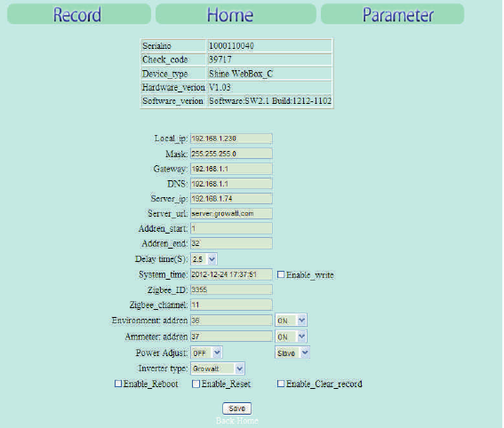504x428 pixels.
Task: Click into the Local_ip field
Action: click(x=231, y=139)
